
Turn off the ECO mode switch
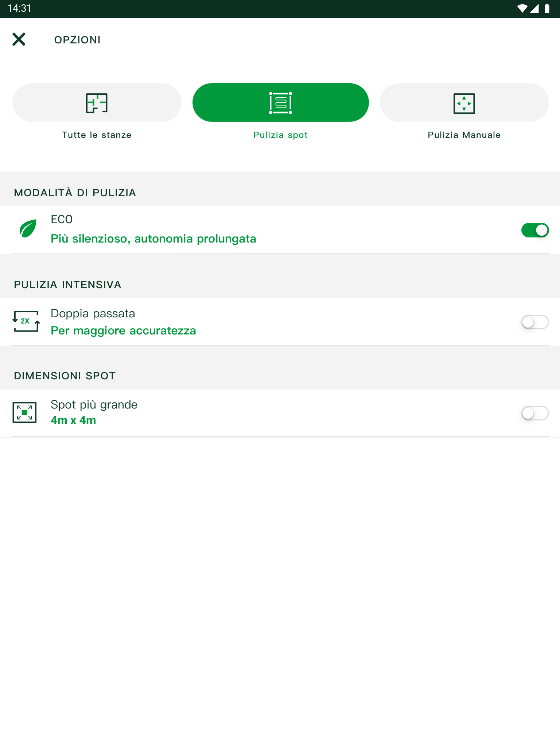(x=535, y=230)
